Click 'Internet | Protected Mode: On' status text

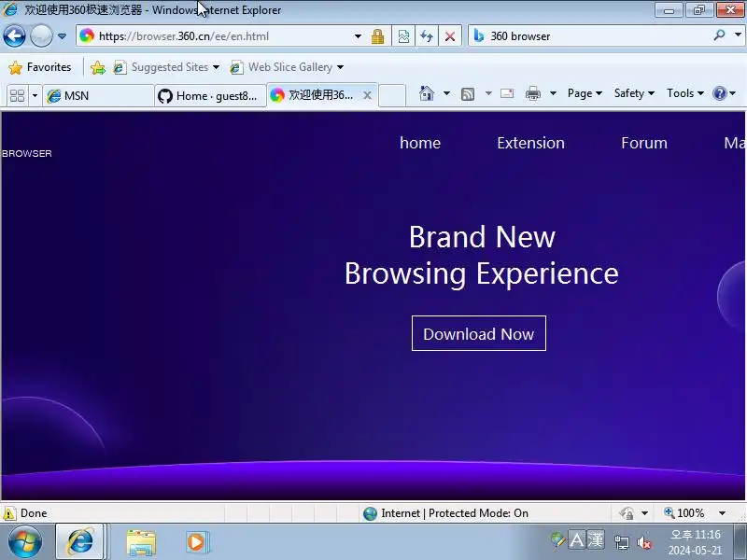pyautogui.click(x=455, y=513)
